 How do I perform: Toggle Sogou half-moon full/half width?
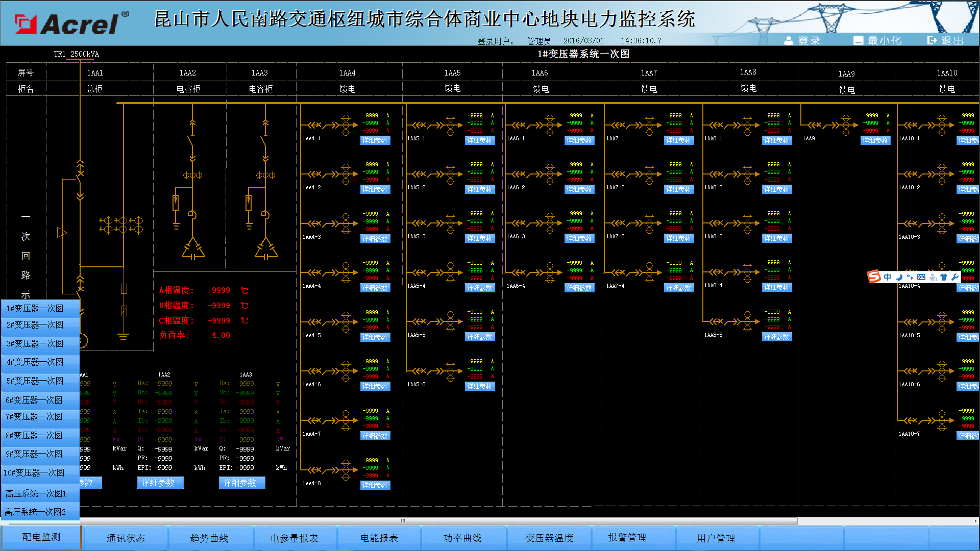[899, 277]
